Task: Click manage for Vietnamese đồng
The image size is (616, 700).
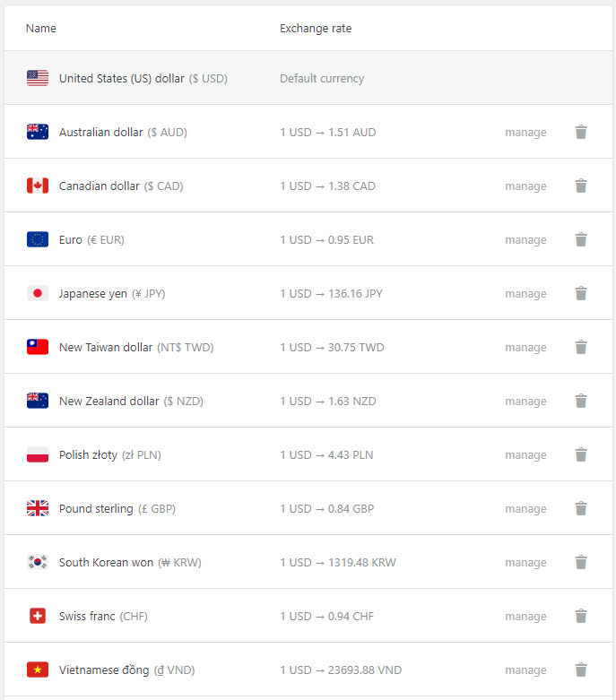Action: tap(525, 670)
